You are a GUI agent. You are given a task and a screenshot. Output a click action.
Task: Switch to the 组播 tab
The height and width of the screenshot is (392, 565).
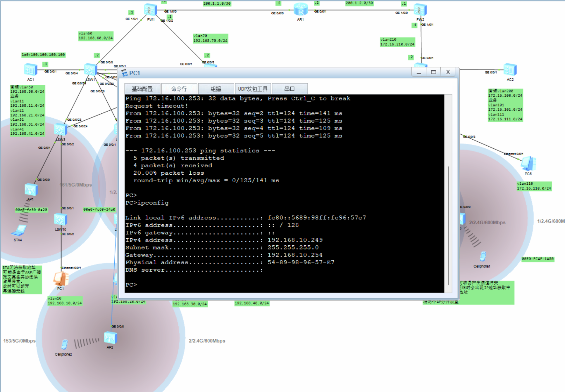click(x=216, y=89)
